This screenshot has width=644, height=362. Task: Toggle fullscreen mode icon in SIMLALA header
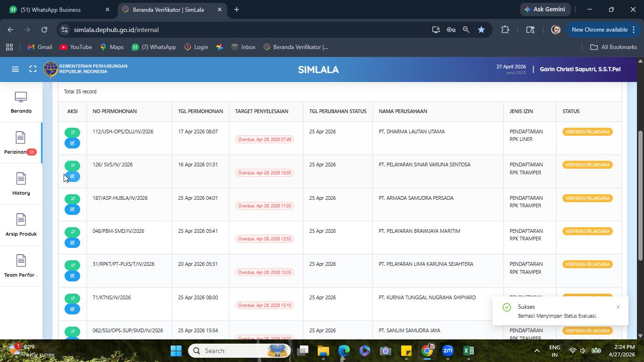[33, 69]
